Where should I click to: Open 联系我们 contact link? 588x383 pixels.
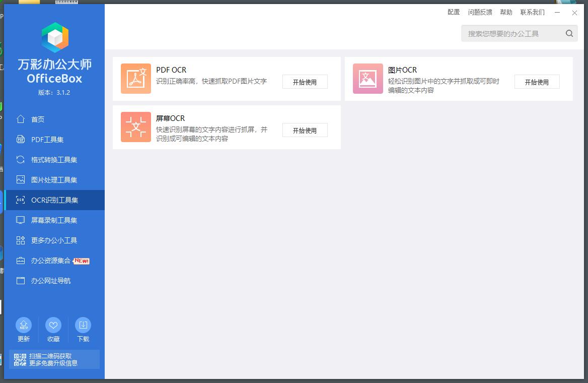(533, 12)
